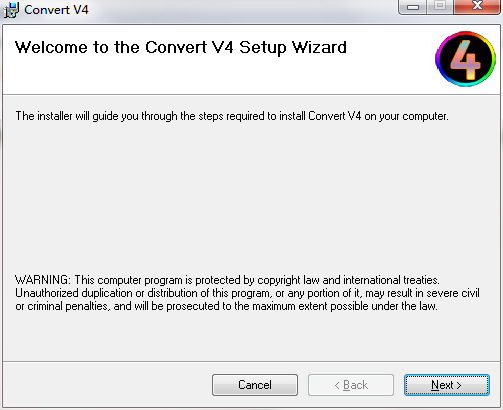Click the disabled maximize button
The height and width of the screenshot is (410, 503).
[440, 7]
